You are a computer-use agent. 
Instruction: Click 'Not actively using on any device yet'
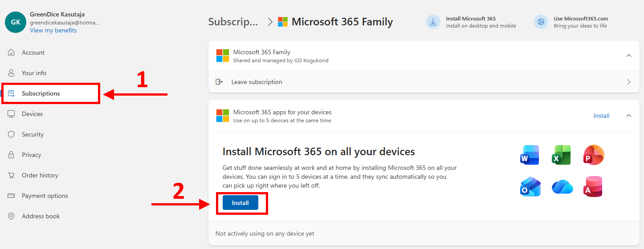265,233
